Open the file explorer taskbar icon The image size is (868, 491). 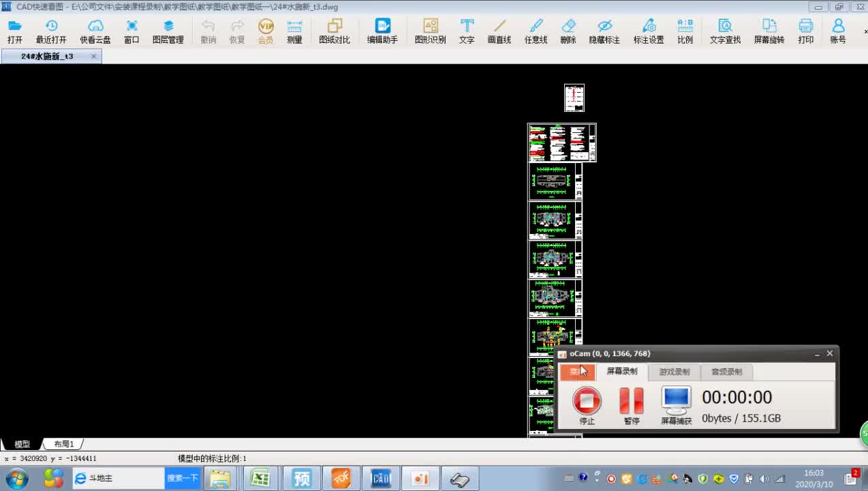(219, 479)
